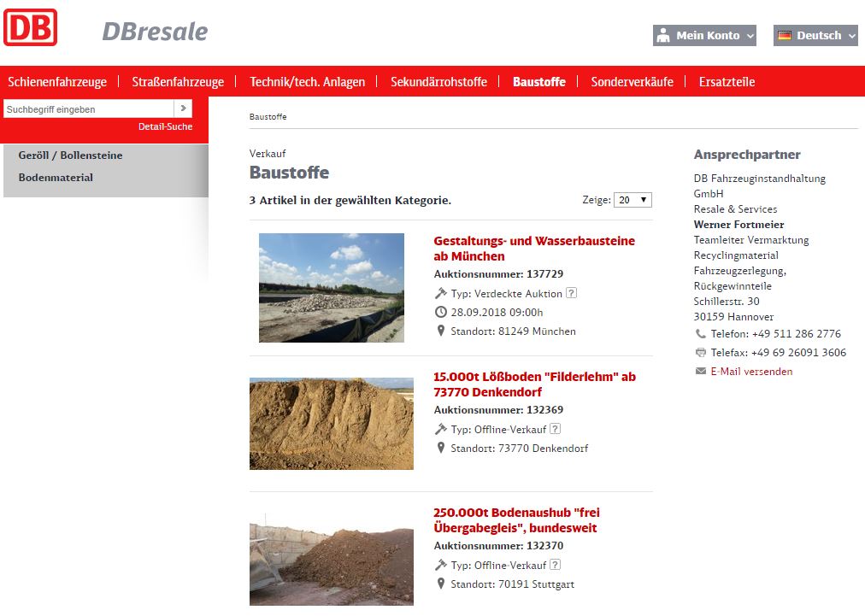Click Telefax: +49 69 26091 3606

coord(779,352)
